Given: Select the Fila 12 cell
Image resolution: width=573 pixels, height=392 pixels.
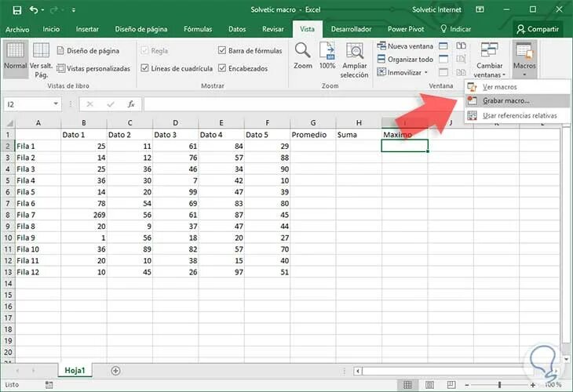Looking at the screenshot, I should (38, 272).
